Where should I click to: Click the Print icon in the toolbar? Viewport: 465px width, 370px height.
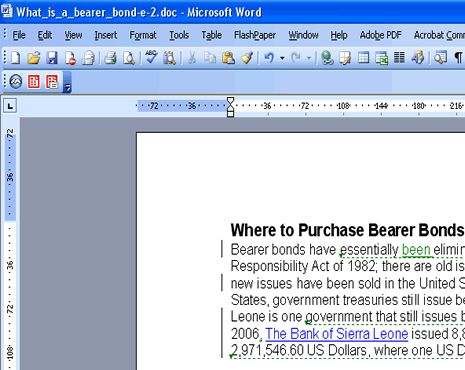coord(110,58)
